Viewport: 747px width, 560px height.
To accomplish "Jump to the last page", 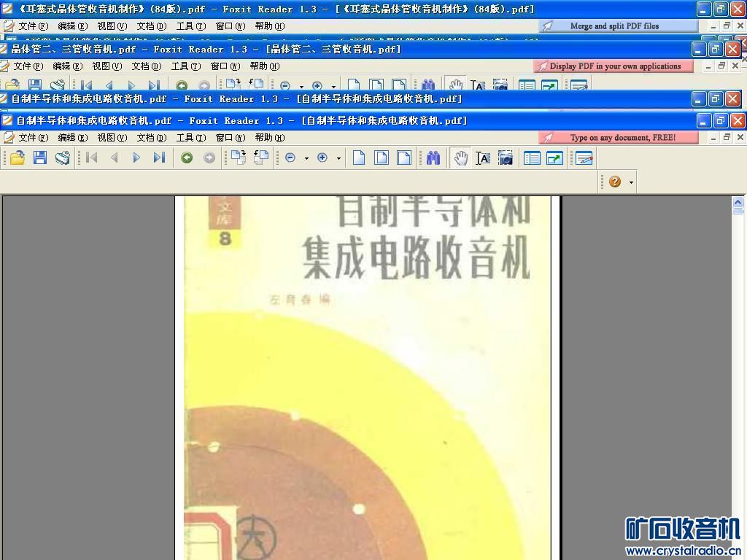I will point(159,157).
